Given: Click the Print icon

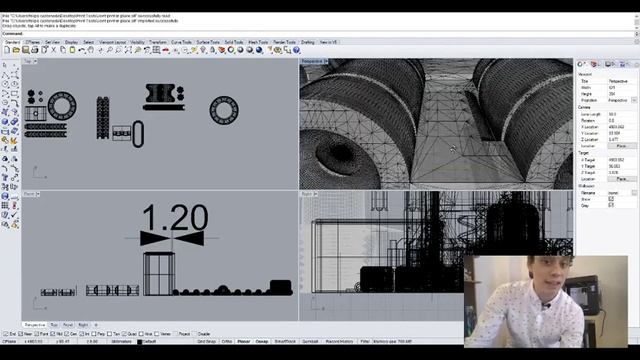Looking at the screenshot, I should (x=35, y=50).
